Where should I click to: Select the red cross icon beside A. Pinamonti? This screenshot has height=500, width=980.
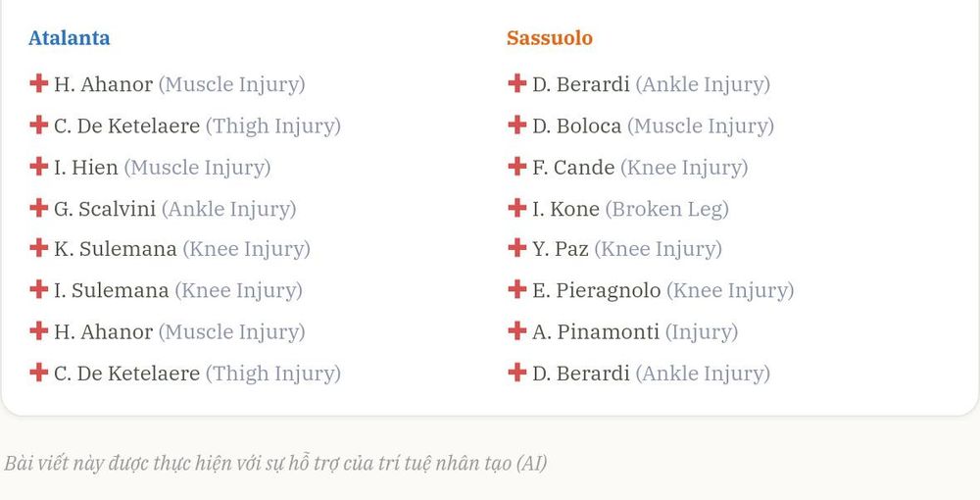click(x=516, y=330)
